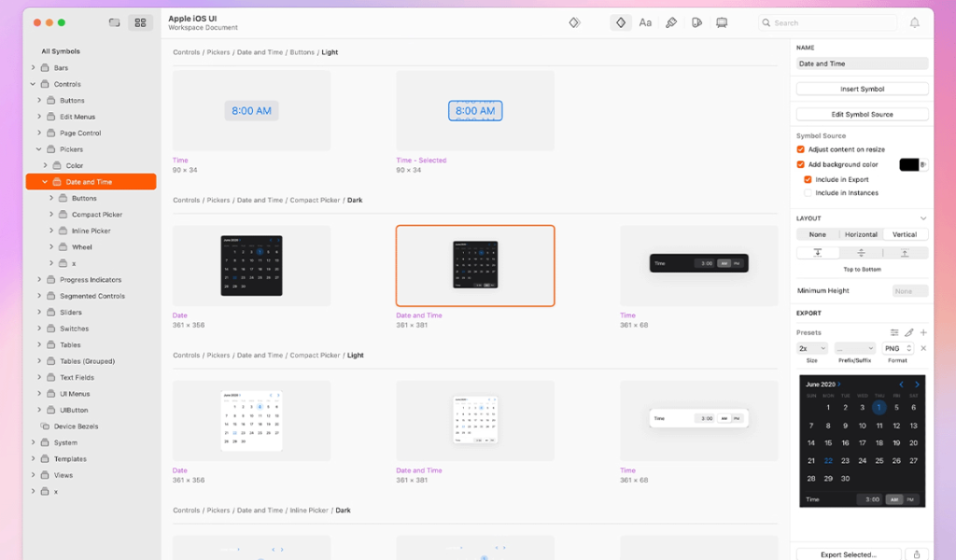Click the Inline Picker Dark breadcrumb

coord(344,511)
